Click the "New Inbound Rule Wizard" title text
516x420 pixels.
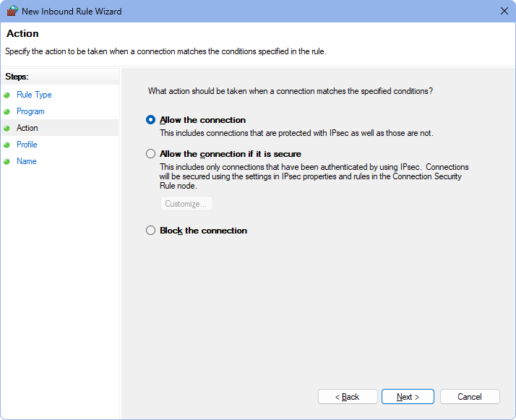[72, 12]
